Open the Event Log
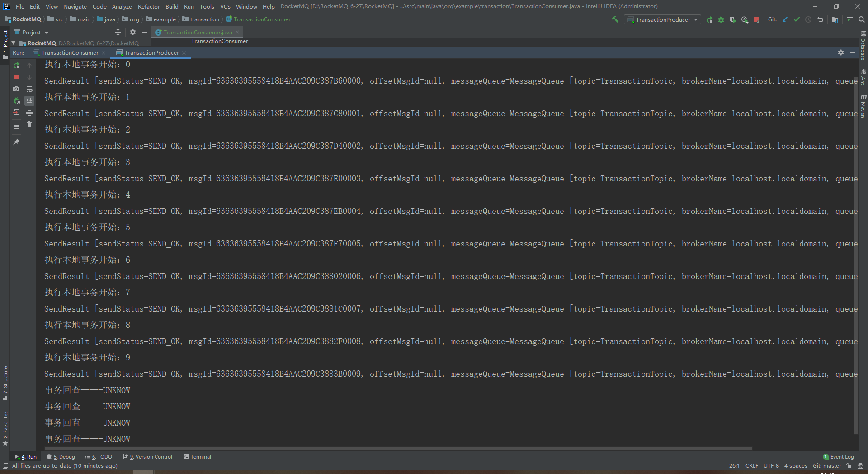The image size is (868, 474). point(839,457)
